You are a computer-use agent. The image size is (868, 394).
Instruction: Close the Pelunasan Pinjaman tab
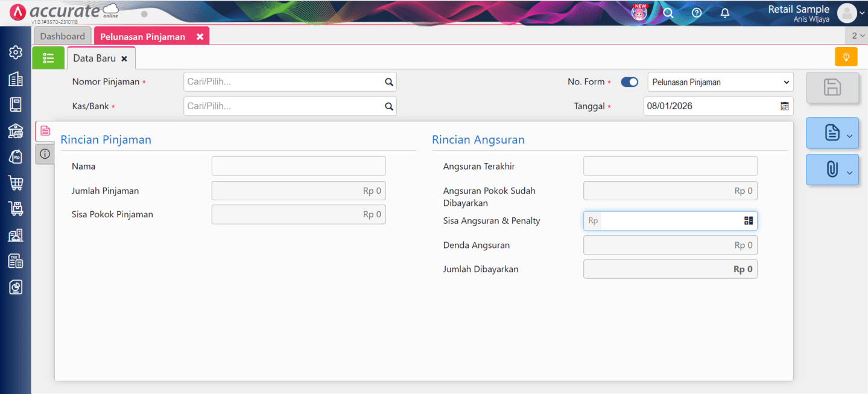200,37
